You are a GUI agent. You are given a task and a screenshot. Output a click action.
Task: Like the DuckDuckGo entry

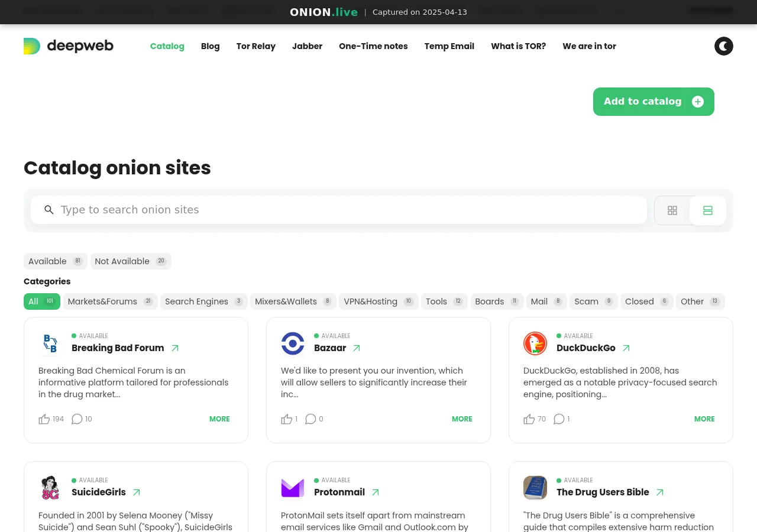529,419
